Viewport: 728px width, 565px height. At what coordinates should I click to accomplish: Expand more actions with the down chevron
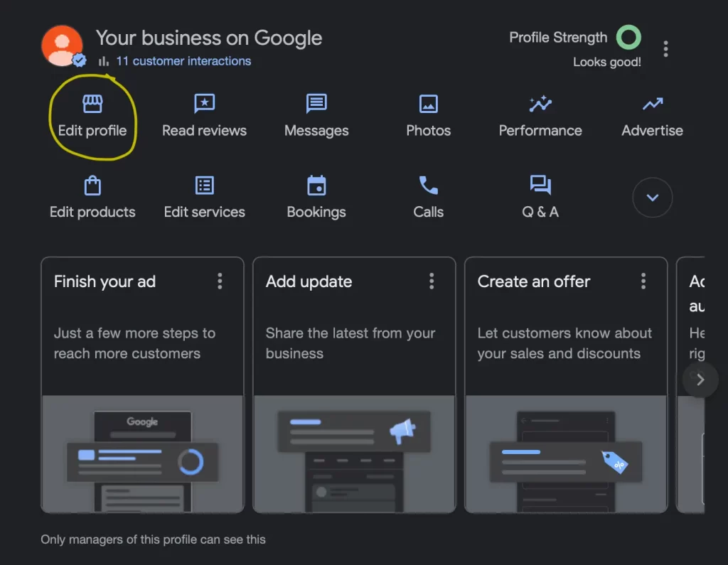[653, 198]
